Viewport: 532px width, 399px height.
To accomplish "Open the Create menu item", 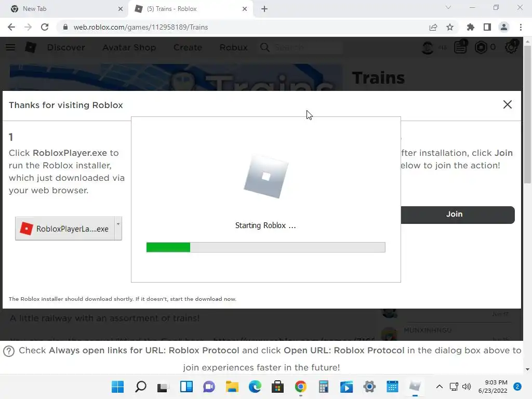I will click(x=188, y=47).
